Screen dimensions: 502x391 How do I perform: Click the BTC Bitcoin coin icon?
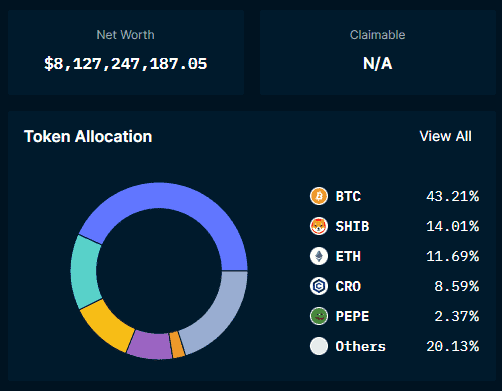coord(319,196)
